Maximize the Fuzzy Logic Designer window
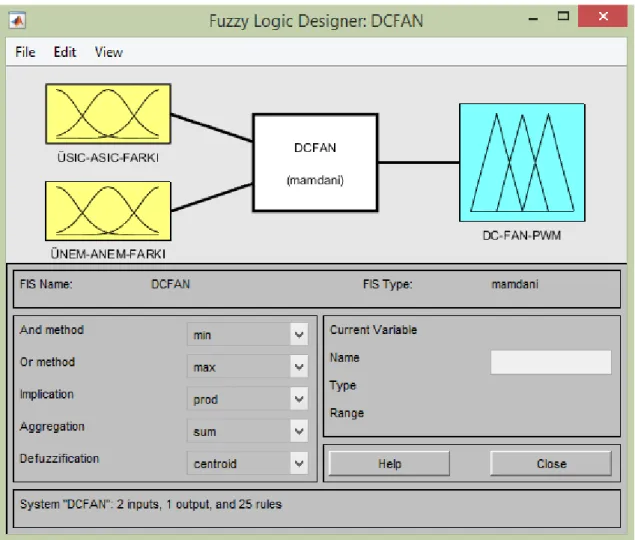Image resolution: width=635 pixels, height=540 pixels. (x=563, y=17)
